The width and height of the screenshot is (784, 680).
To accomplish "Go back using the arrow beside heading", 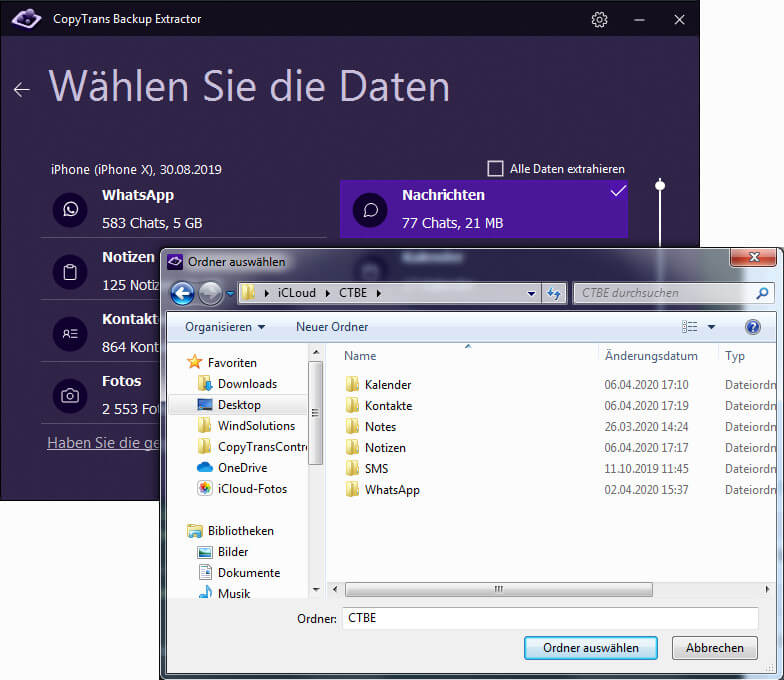I will pyautogui.click(x=22, y=90).
